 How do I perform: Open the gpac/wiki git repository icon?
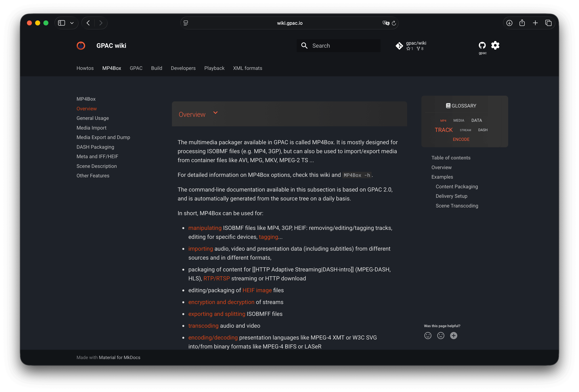[399, 46]
